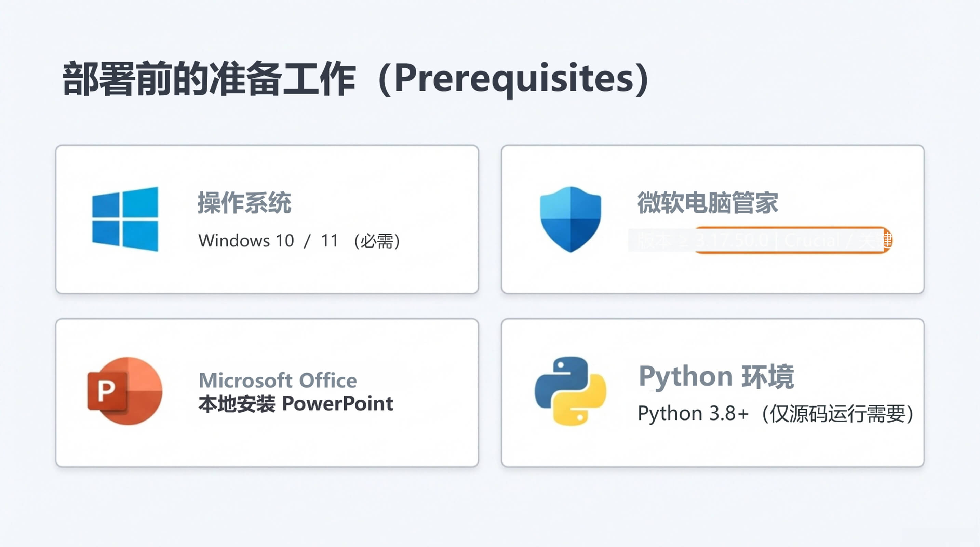The height and width of the screenshot is (547, 980).
Task: Click the blue shield security icon
Action: [570, 219]
